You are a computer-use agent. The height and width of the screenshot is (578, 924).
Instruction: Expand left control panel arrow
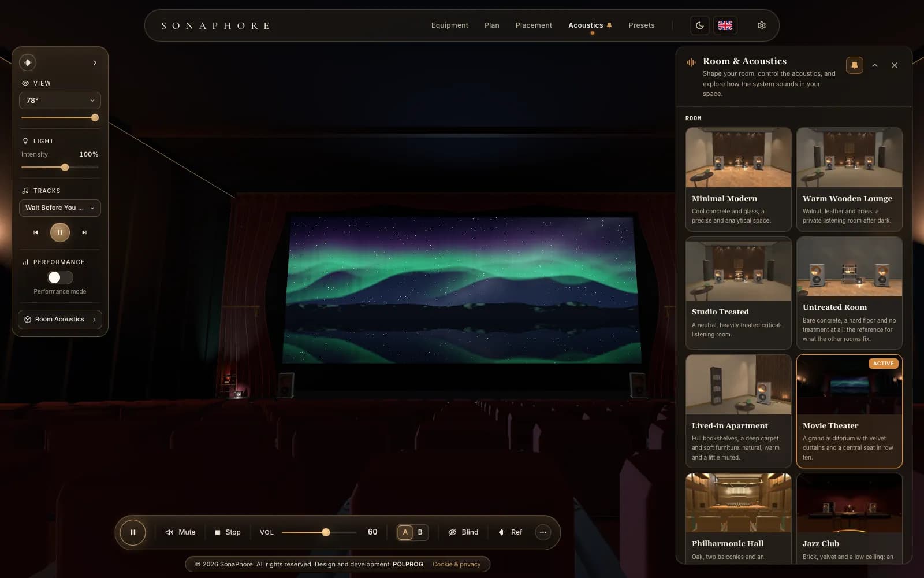pos(95,62)
